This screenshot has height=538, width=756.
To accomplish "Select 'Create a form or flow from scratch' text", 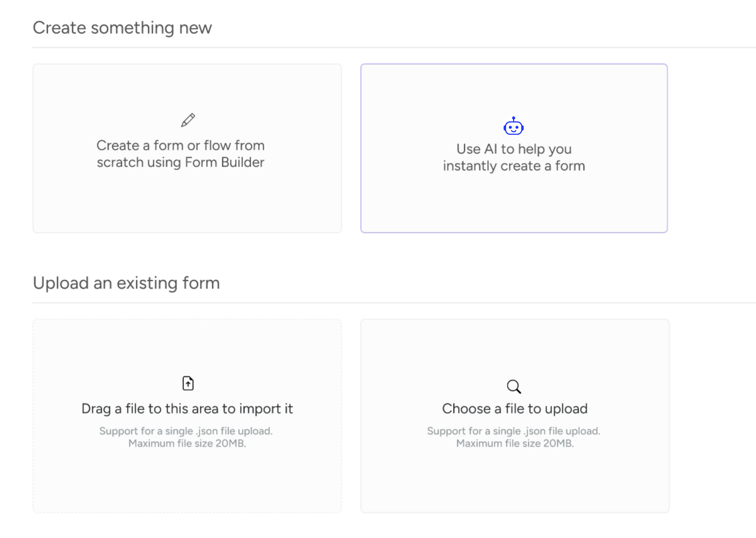I will click(x=180, y=154).
